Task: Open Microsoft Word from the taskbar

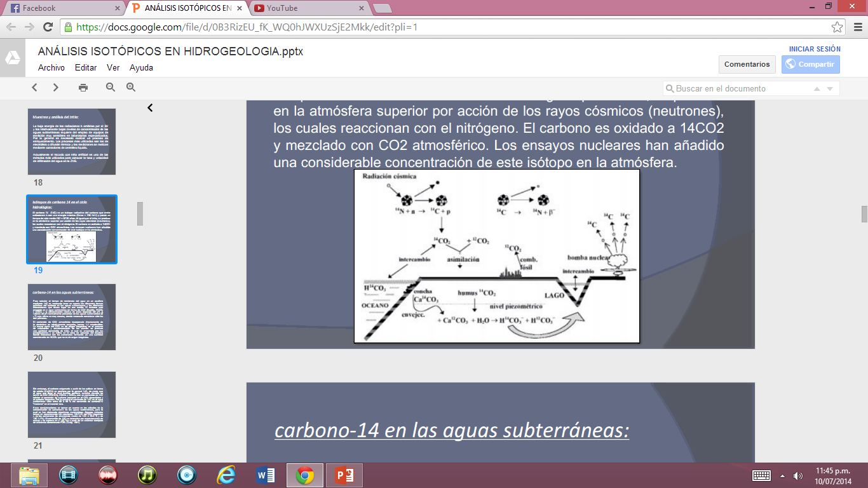Action: tap(266, 475)
